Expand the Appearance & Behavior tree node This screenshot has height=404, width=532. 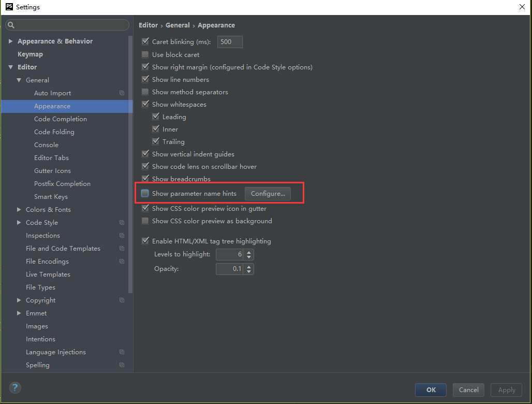point(10,41)
